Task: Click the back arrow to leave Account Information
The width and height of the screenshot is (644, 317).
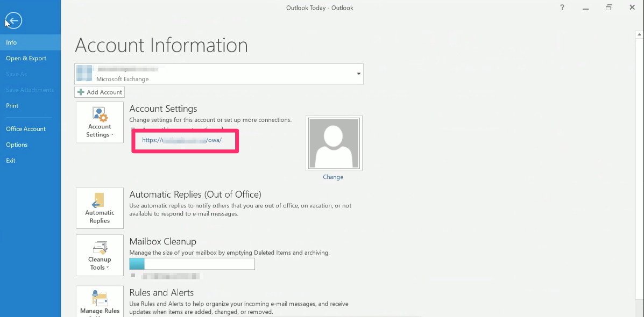Action: click(x=13, y=20)
